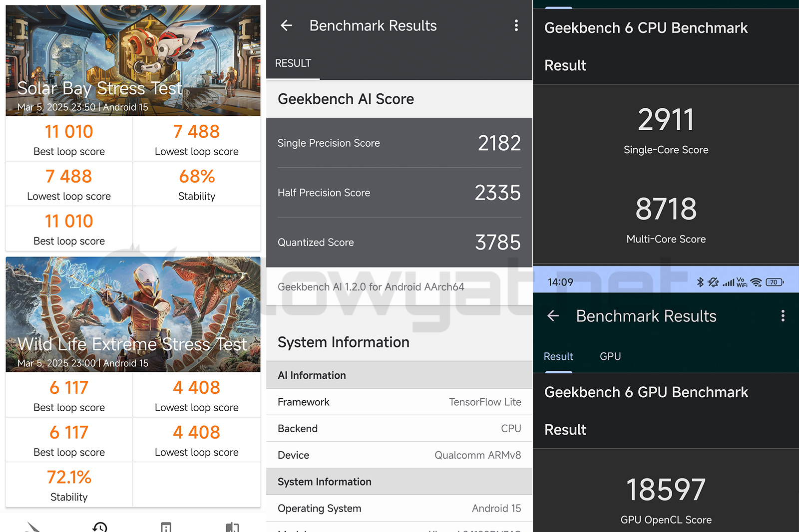Tap Benchmark Results title in Geekbench AI
This screenshot has height=532, width=799.
(x=373, y=25)
